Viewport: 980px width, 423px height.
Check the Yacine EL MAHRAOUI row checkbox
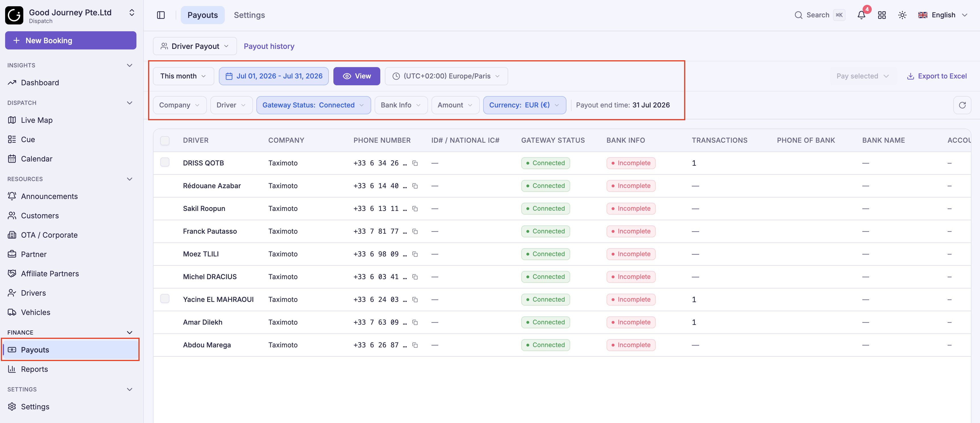click(165, 298)
